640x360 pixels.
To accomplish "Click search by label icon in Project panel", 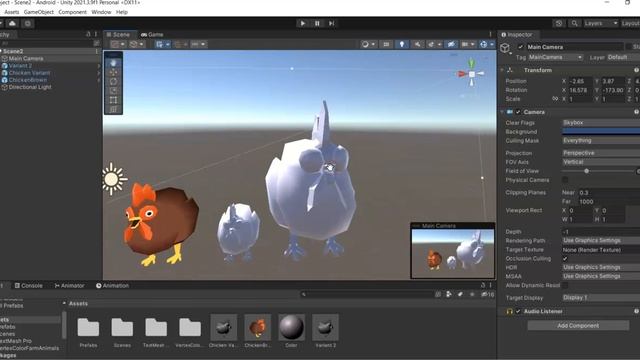I will coord(460,294).
